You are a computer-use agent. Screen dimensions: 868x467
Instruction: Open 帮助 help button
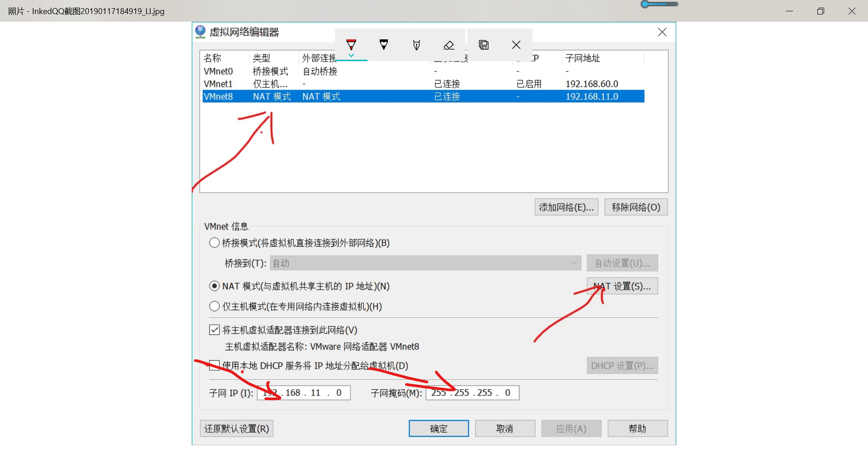(x=637, y=429)
